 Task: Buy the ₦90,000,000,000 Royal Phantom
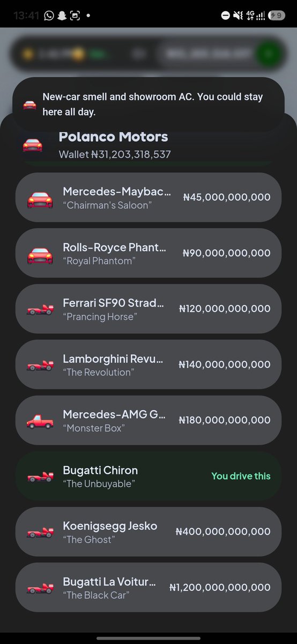click(x=148, y=253)
